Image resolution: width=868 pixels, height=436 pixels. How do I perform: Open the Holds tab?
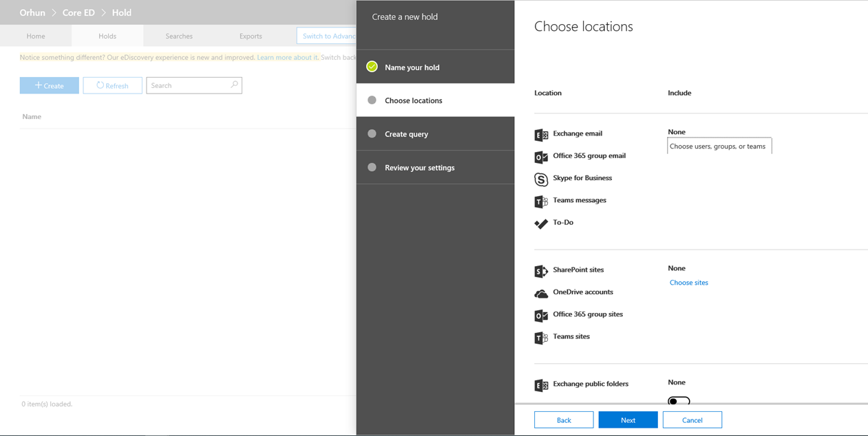pos(107,36)
